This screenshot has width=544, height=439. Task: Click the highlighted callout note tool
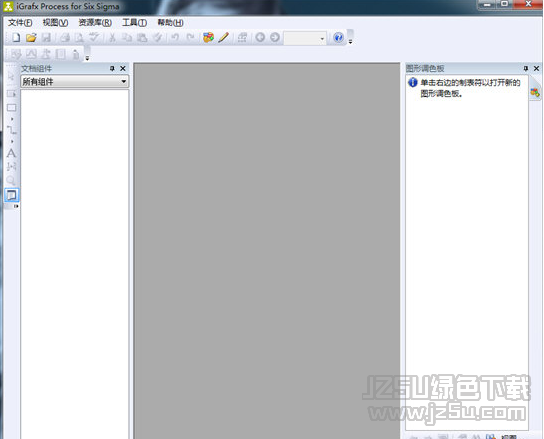coord(11,195)
